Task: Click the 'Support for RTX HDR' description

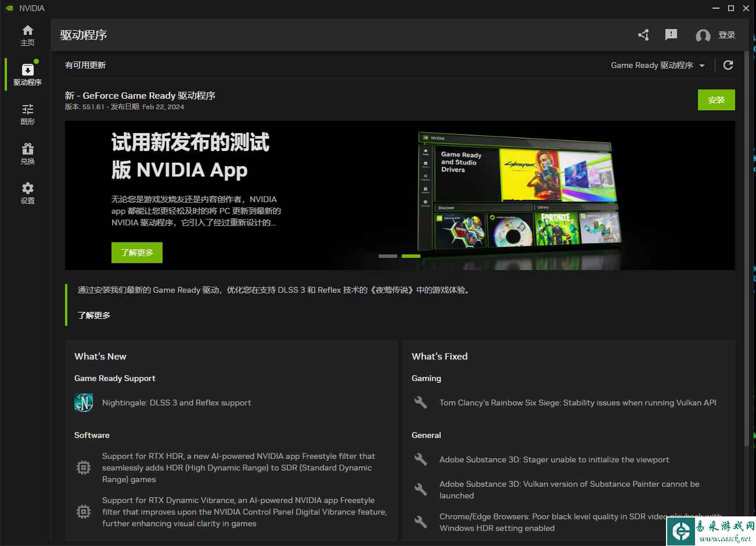Action: click(x=239, y=468)
